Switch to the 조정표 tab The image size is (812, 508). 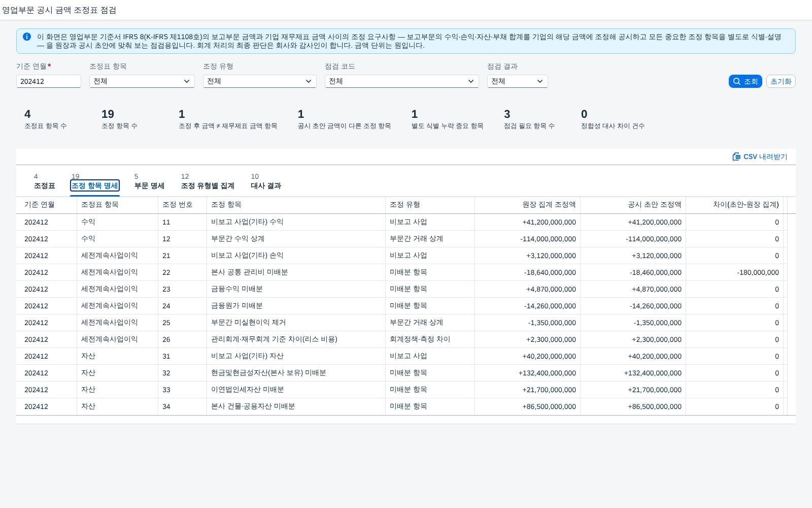click(45, 181)
